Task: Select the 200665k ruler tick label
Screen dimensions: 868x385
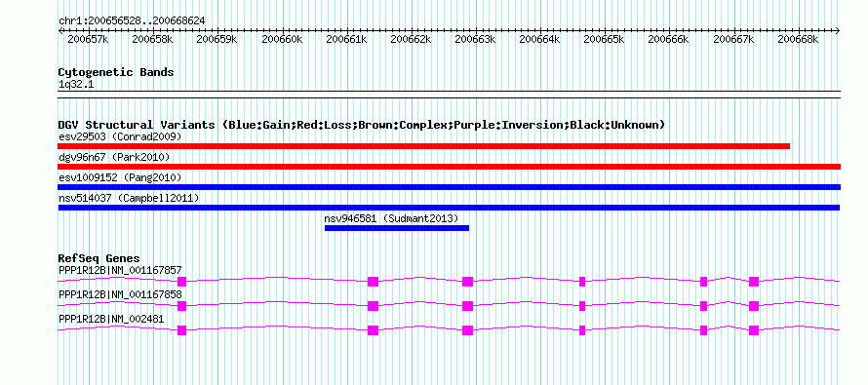Action: tap(604, 39)
